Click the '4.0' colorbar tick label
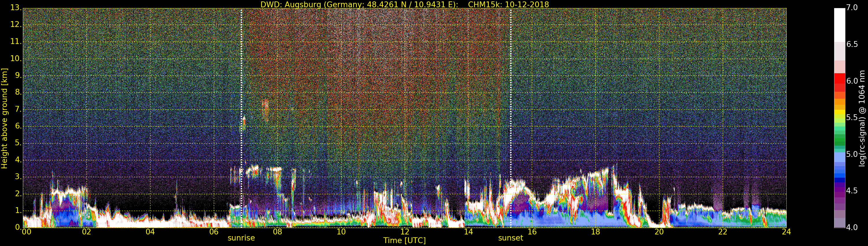 point(852,227)
